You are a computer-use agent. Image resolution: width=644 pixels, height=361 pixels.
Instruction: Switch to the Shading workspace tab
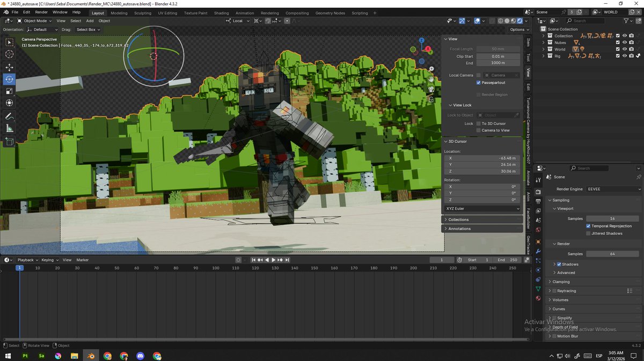[221, 13]
